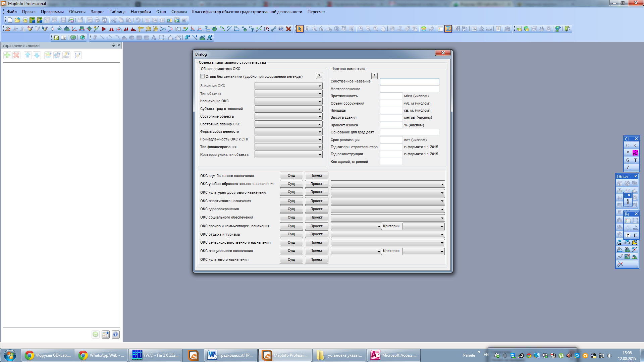Open Far Manager from the taskbar
Image resolution: width=644 pixels, height=362 pixels.
click(155, 355)
